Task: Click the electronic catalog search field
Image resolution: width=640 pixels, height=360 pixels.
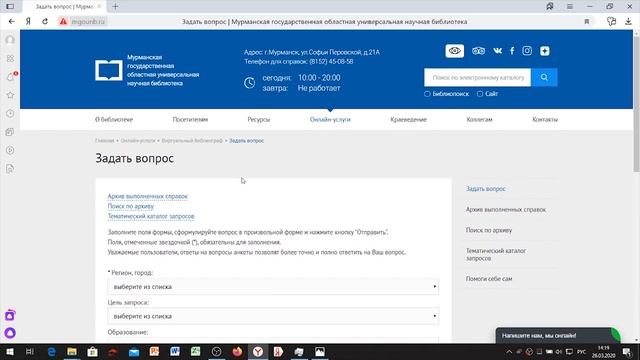Action: 478,77
